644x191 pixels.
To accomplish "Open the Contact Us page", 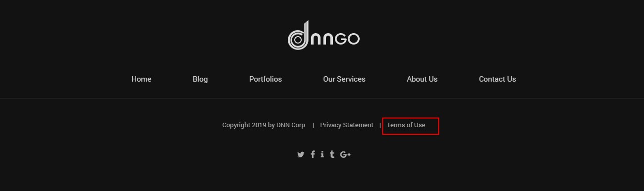I will pyautogui.click(x=497, y=79).
